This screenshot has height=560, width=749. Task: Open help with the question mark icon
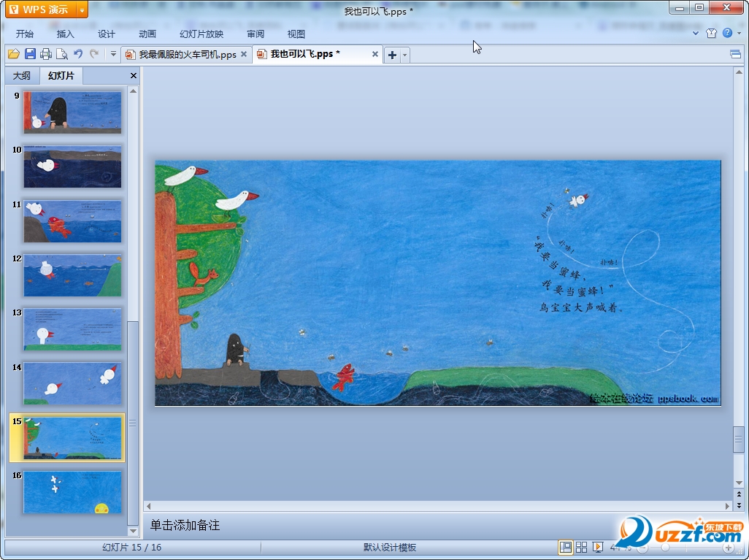(727, 33)
